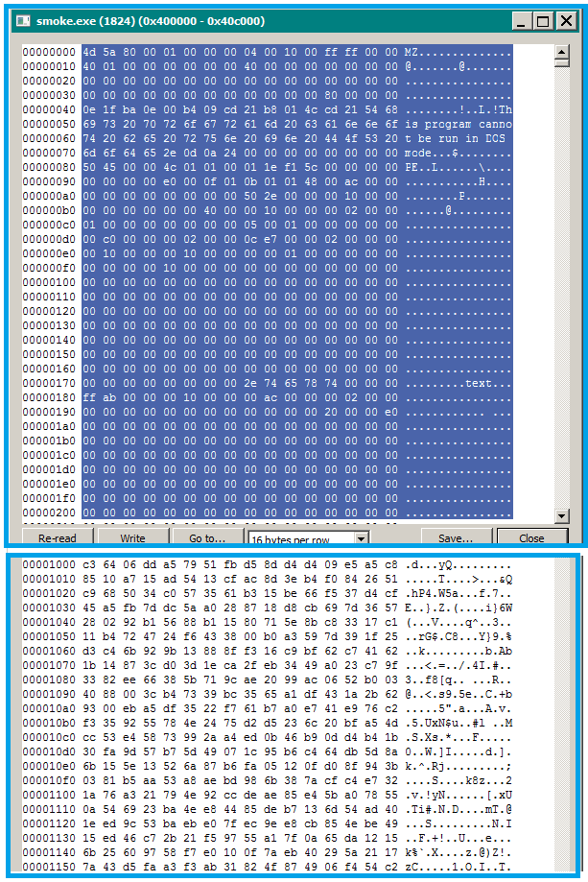This screenshot has width=588, height=882.
Task: Expand the bytes per row dropdown
Action: tap(361, 539)
